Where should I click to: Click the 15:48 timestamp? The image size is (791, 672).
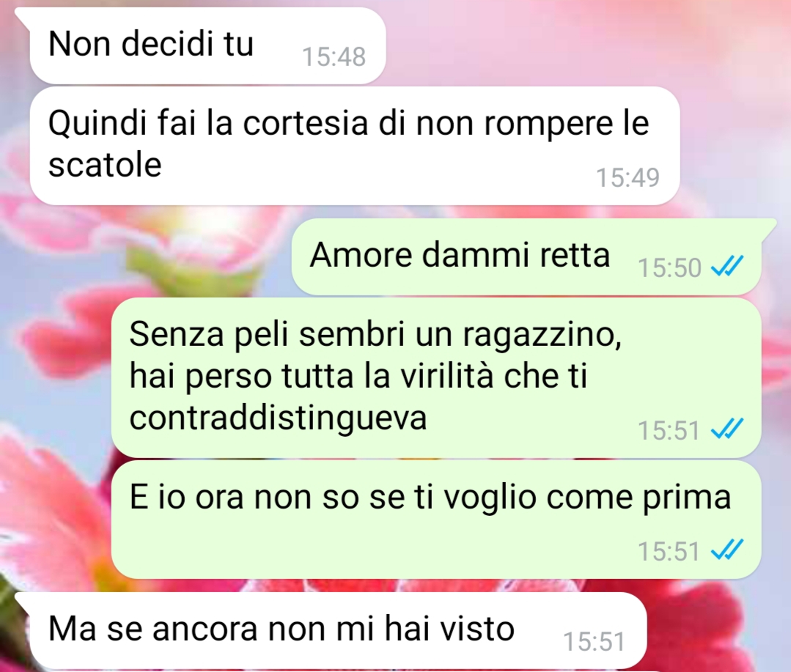(x=334, y=56)
